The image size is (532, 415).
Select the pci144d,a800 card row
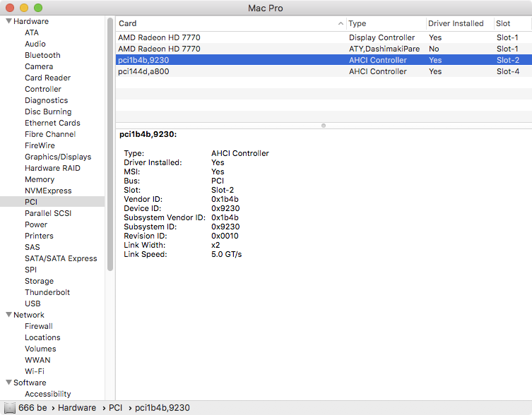click(324, 71)
